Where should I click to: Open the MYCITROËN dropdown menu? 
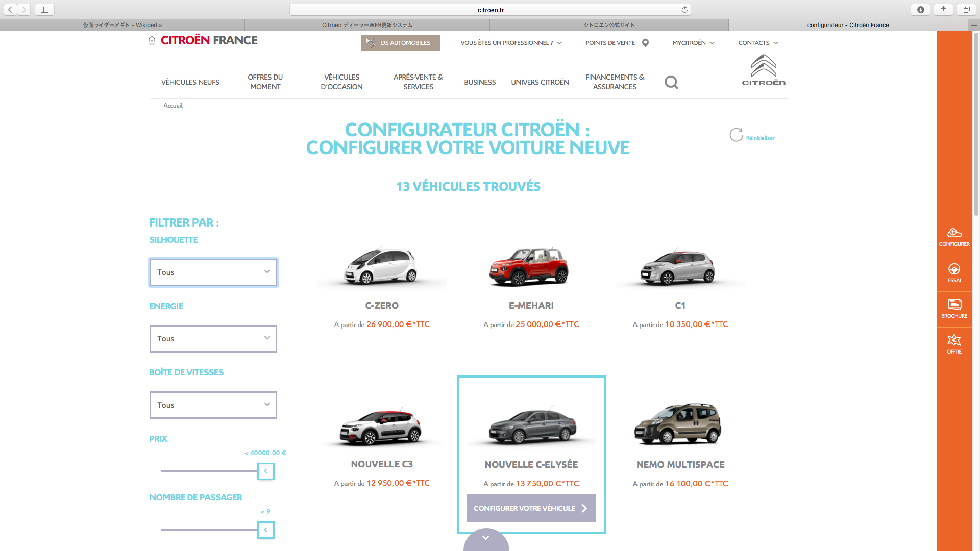(x=693, y=42)
